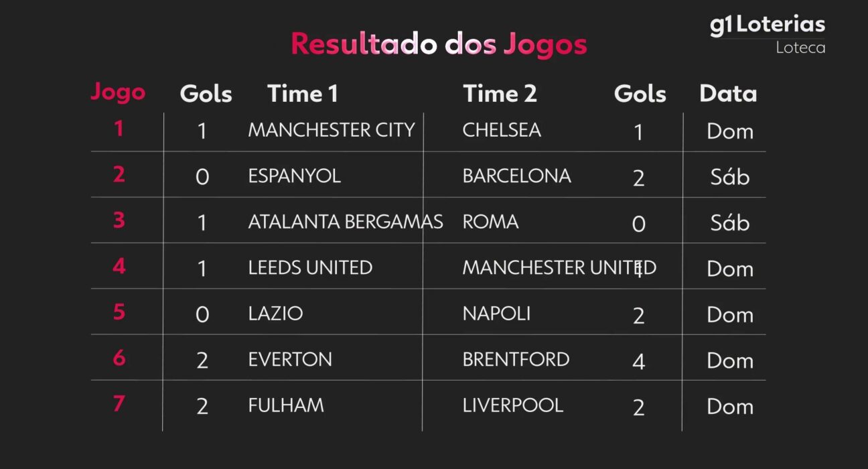Screen dimensions: 868x469
Task: Select the Barcelona team entry
Action: pos(516,176)
